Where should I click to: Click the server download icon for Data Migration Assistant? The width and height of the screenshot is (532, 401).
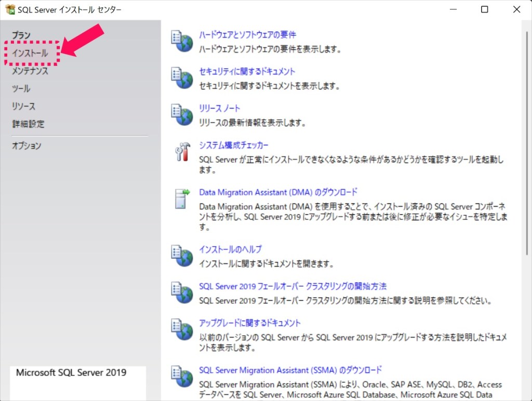pos(182,199)
